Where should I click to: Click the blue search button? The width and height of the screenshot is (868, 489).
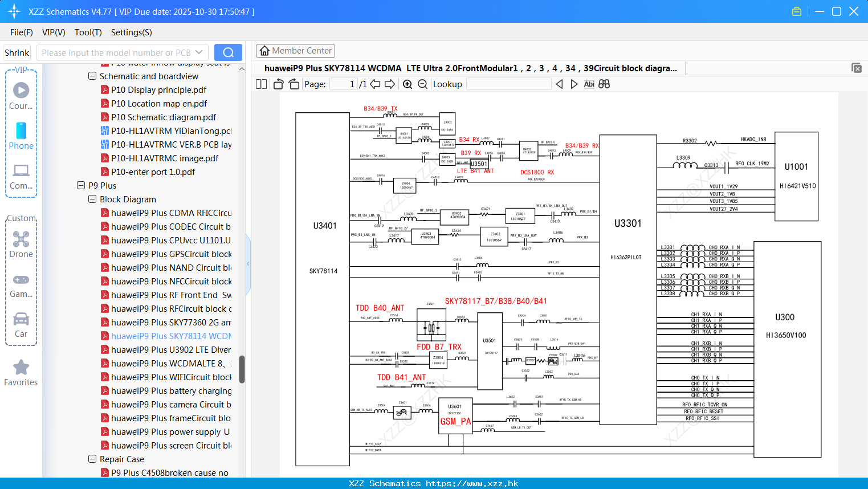pos(228,52)
